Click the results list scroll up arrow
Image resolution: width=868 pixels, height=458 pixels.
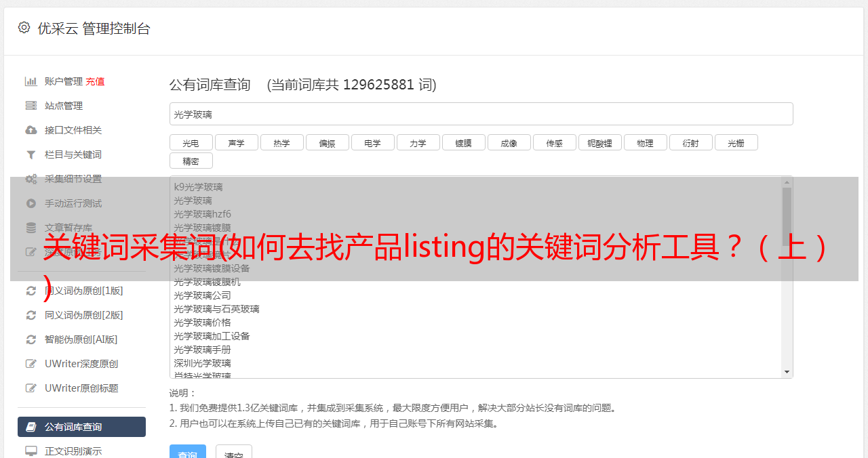pyautogui.click(x=787, y=182)
